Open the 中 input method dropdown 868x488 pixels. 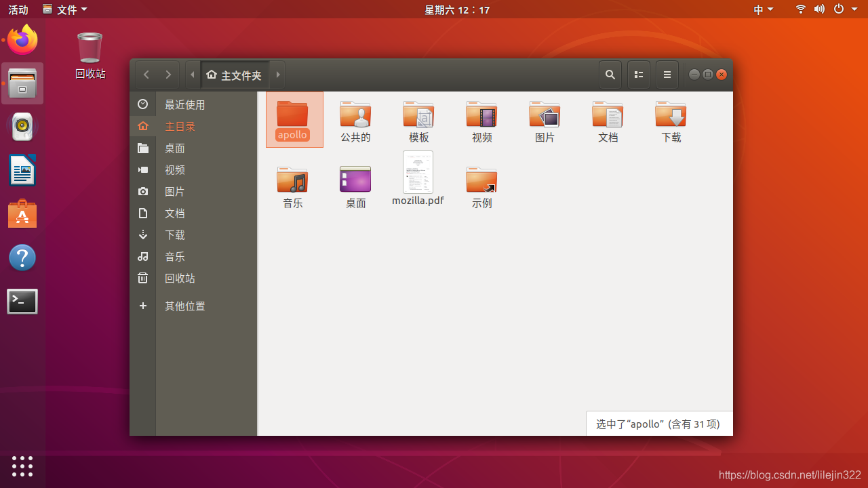pyautogui.click(x=764, y=9)
